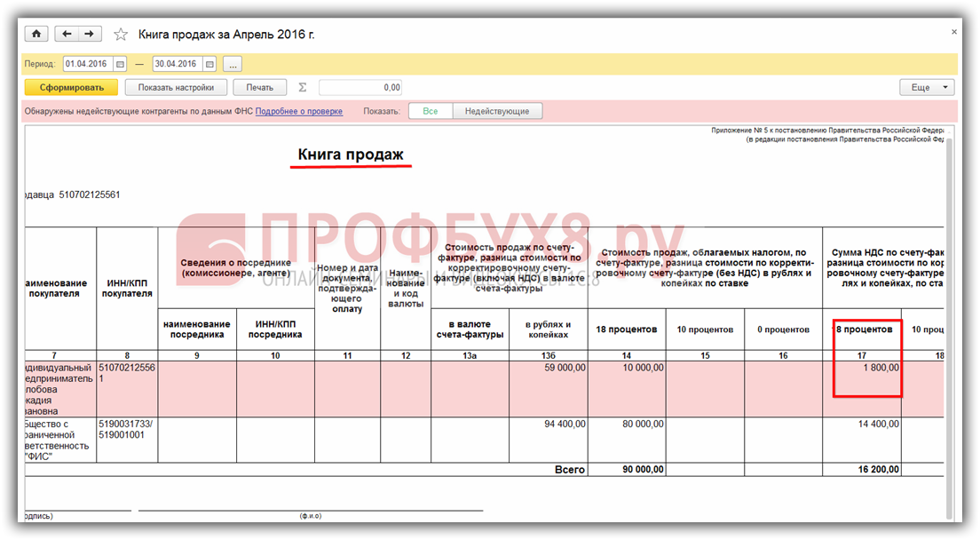Open calendar for start date 01.04.2016
980x540 pixels.
tap(121, 64)
